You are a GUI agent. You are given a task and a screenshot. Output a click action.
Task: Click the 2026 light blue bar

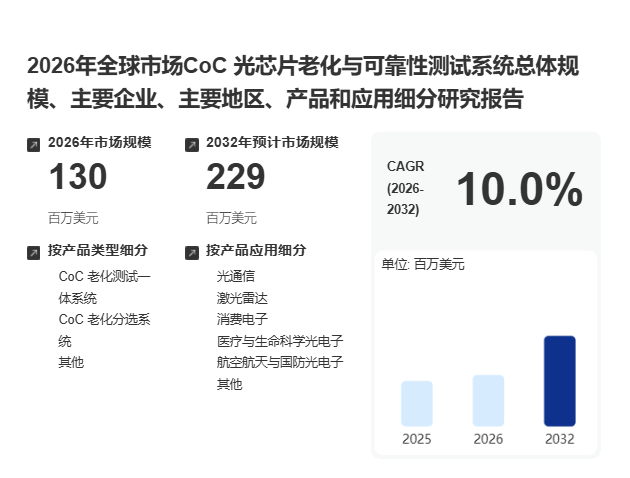coord(488,401)
